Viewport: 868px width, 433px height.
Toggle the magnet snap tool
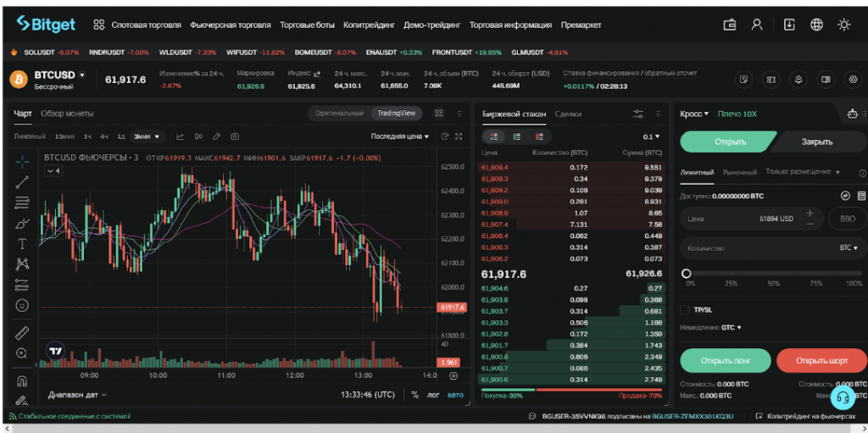22,381
